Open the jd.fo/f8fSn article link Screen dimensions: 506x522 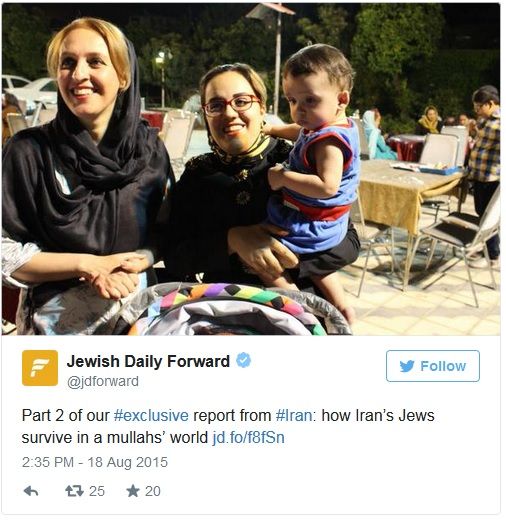(x=249, y=437)
